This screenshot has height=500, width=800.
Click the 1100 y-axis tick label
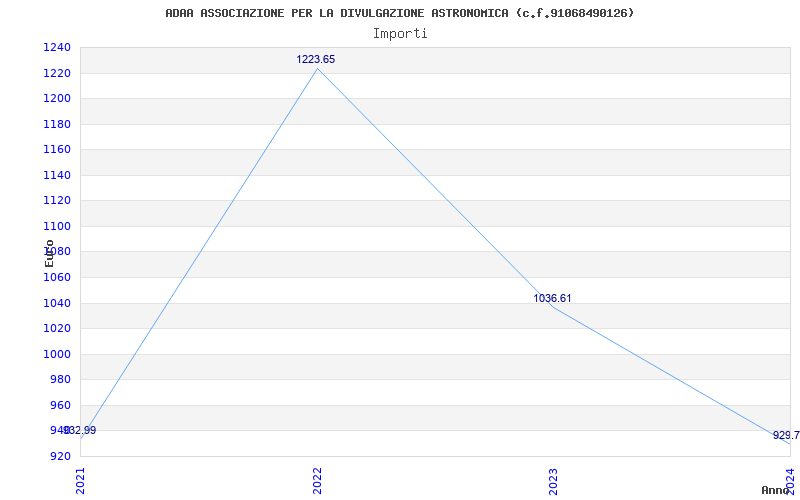click(x=57, y=226)
